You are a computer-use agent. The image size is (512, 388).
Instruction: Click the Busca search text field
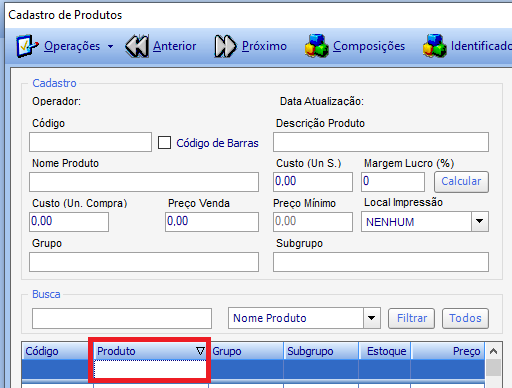tap(122, 318)
